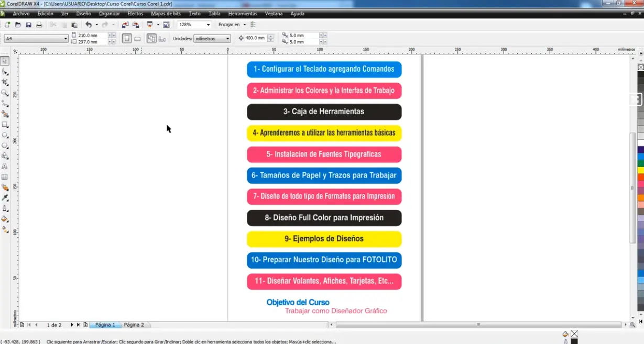
Task: Select the Rectangle tool
Action: pyautogui.click(x=5, y=125)
